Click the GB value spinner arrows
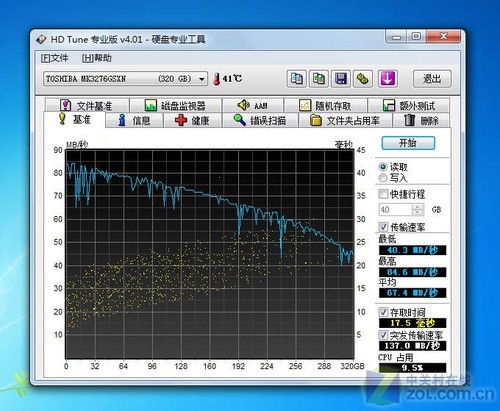 417,210
